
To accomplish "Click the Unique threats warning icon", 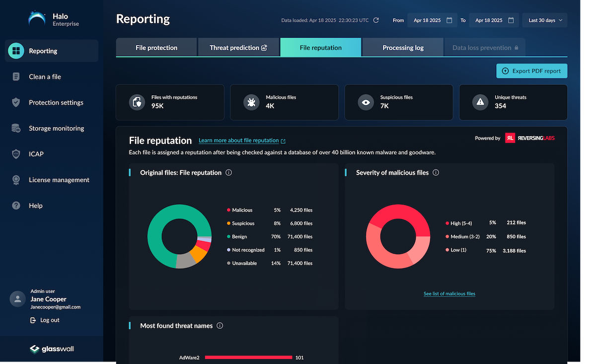I will click(x=480, y=102).
